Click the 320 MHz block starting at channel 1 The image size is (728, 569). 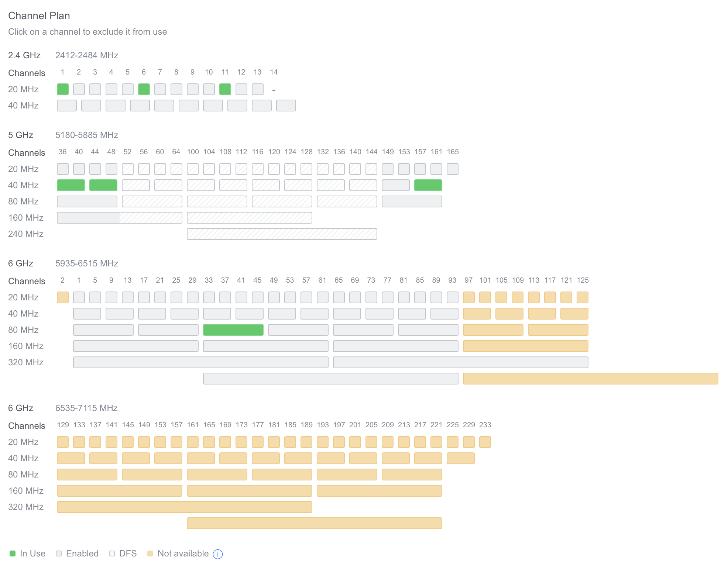[x=201, y=362]
